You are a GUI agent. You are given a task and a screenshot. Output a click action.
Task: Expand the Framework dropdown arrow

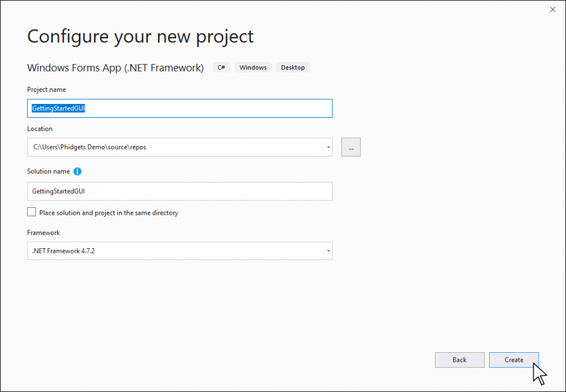(328, 251)
